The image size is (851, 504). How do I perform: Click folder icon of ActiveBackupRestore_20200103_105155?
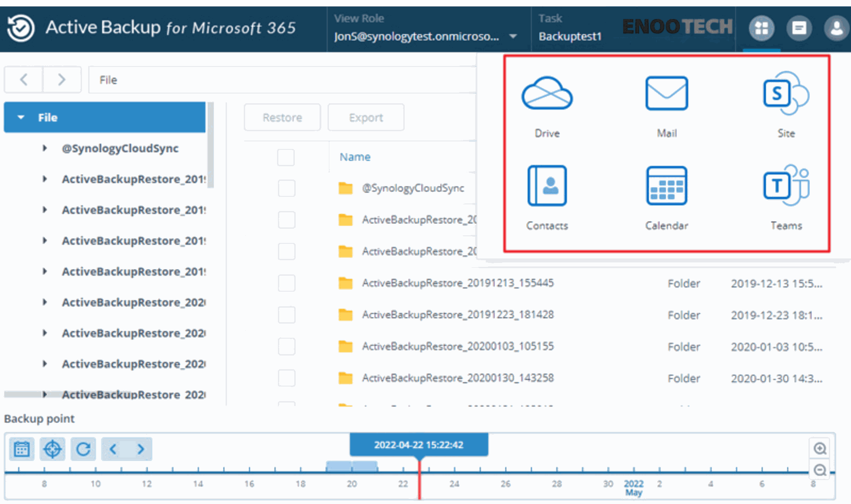(x=345, y=347)
